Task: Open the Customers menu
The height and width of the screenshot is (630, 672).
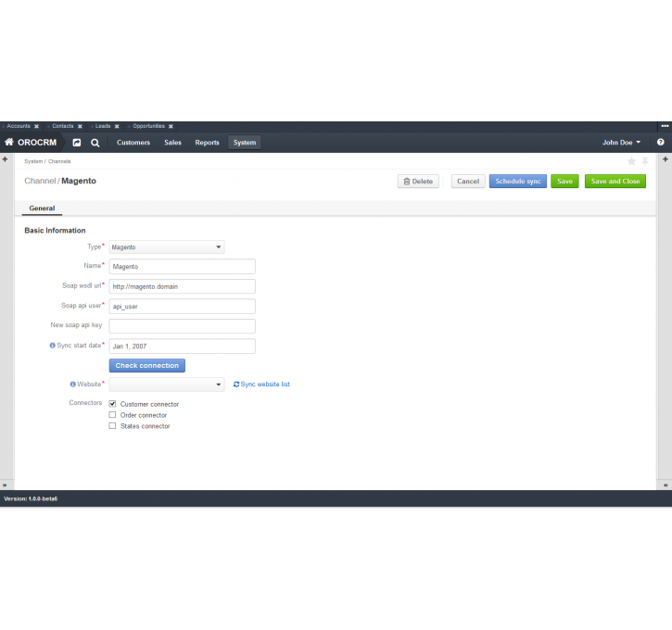Action: point(133,143)
